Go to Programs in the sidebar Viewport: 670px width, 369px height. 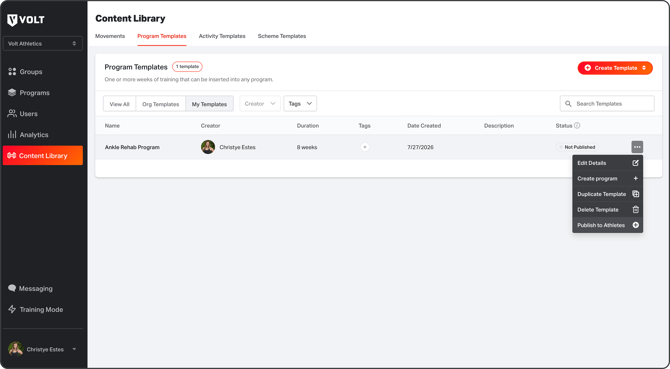tap(29, 93)
